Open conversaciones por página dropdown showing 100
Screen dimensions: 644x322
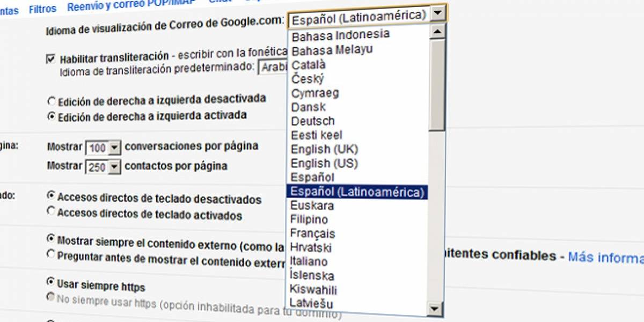coord(103,148)
